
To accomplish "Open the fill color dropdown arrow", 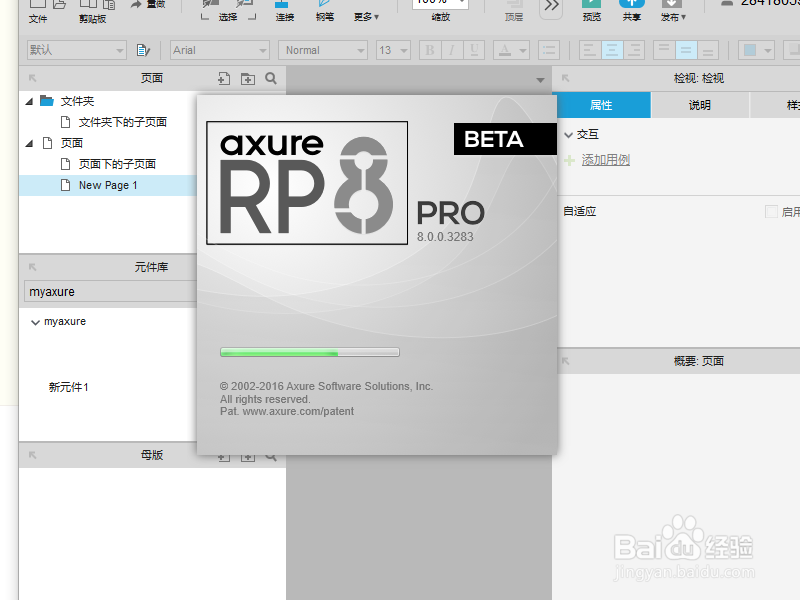I will pyautogui.click(x=768, y=51).
